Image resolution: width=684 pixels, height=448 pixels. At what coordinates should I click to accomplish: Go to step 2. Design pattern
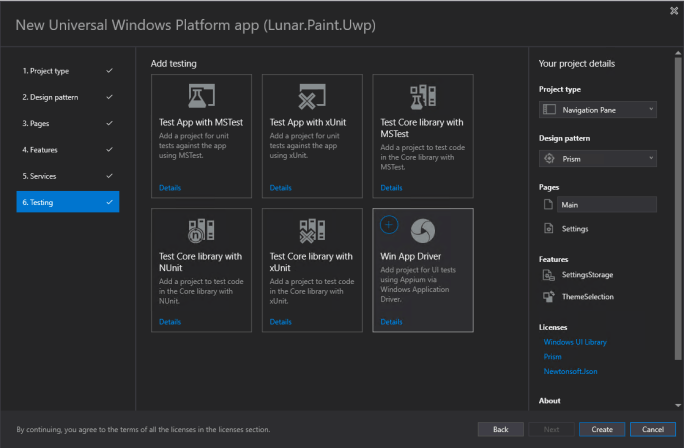click(68, 97)
